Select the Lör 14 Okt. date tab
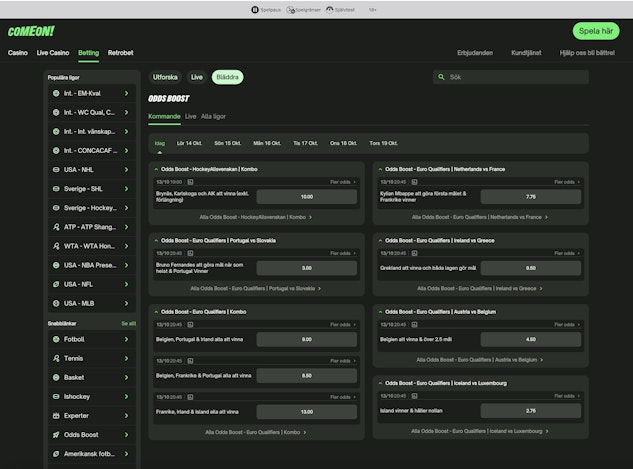 189,143
